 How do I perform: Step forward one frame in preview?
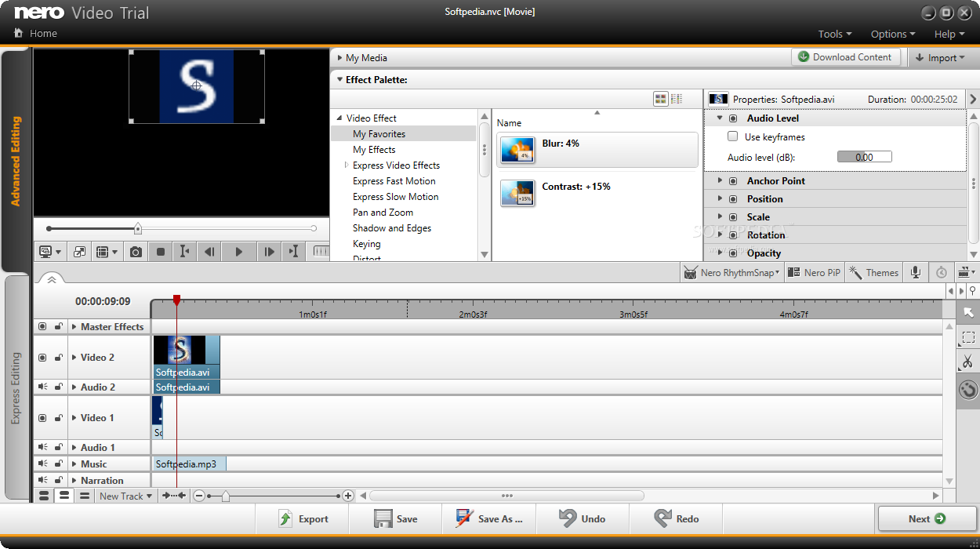pyautogui.click(x=269, y=252)
